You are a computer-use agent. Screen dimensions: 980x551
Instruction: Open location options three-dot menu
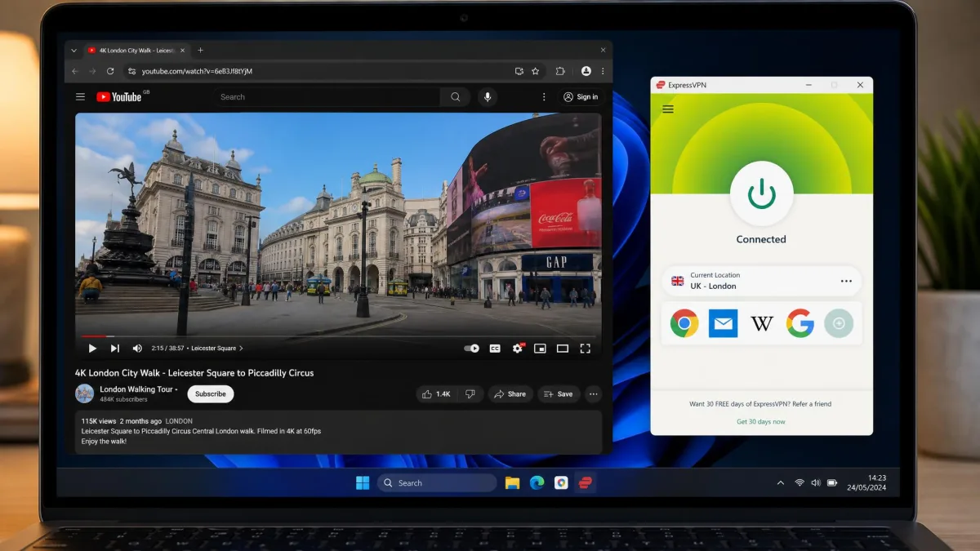click(846, 281)
